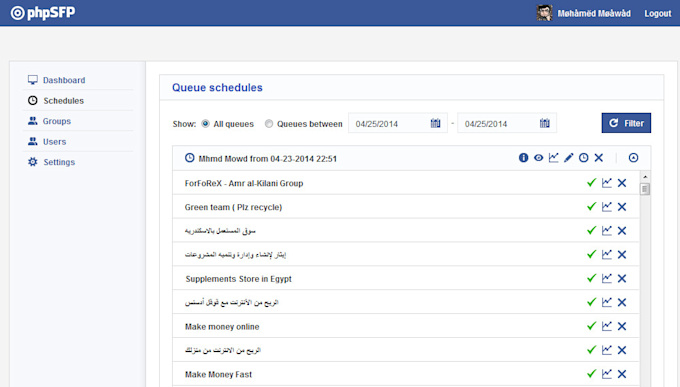680x387 pixels.
Task: Click green checkmark on Make money online row
Action: [592, 326]
